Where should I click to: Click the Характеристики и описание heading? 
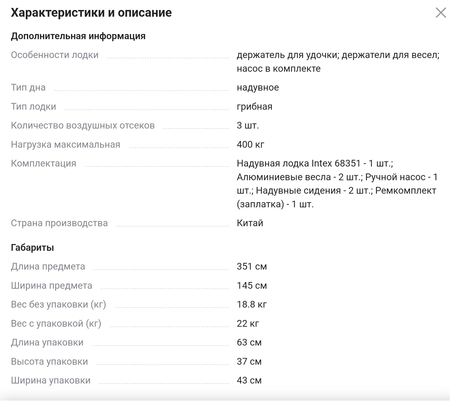(91, 13)
